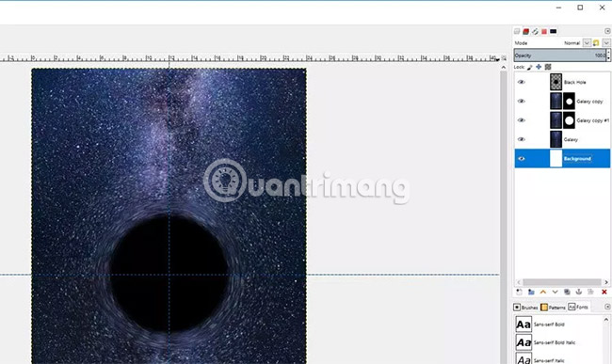Image resolution: width=612 pixels, height=364 pixels.
Task: Toggle lock pixels paintbrush icon
Action: 530,67
